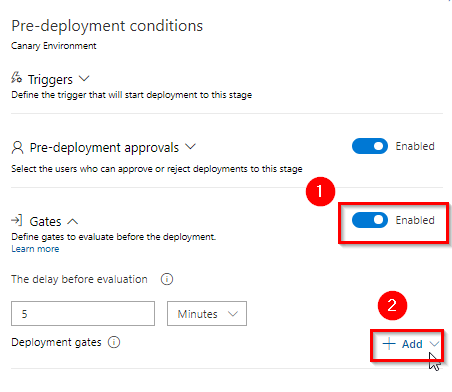Viewport: 452px width, 392px height.
Task: Click the Pre-deployment approvals person icon
Action: click(17, 147)
